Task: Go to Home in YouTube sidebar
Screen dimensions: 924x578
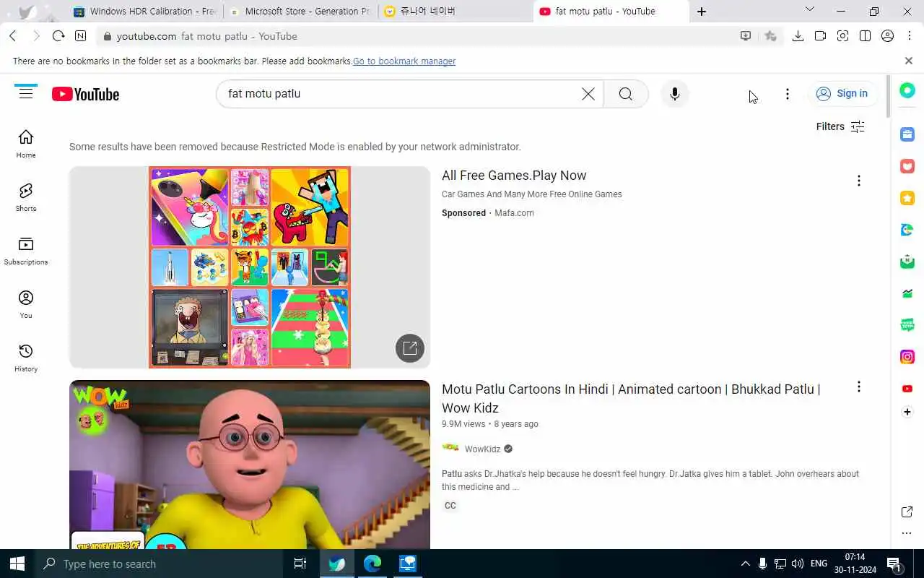Action: coord(26,144)
